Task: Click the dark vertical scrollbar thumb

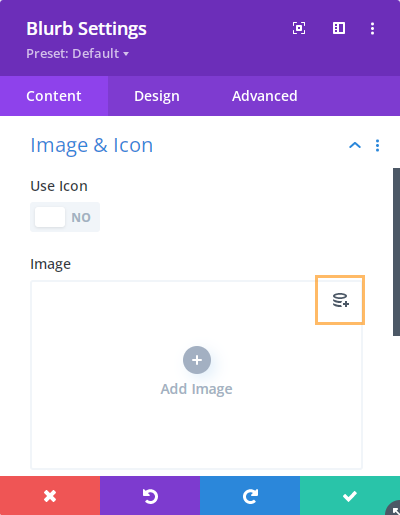Action: (x=396, y=252)
